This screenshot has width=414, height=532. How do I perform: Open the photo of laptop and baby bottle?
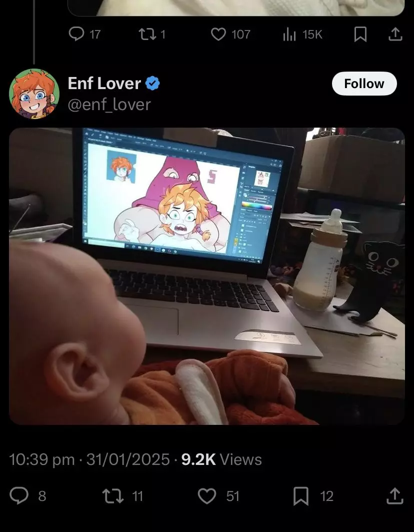pos(207,276)
